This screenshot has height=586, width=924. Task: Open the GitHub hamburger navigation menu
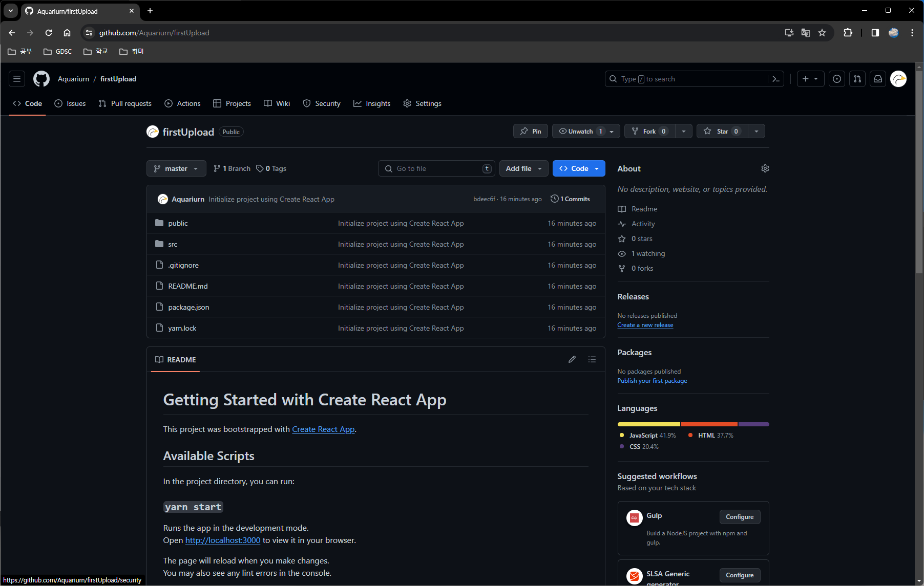(x=17, y=79)
